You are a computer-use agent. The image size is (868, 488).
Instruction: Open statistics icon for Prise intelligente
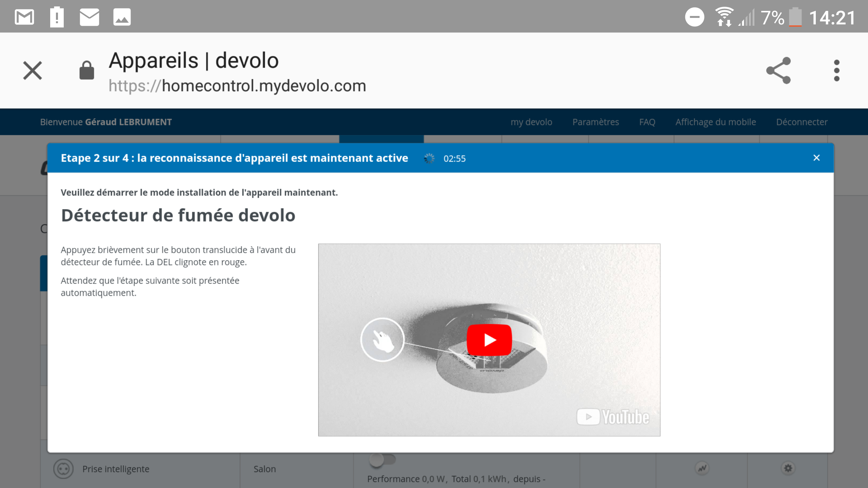[x=702, y=468]
